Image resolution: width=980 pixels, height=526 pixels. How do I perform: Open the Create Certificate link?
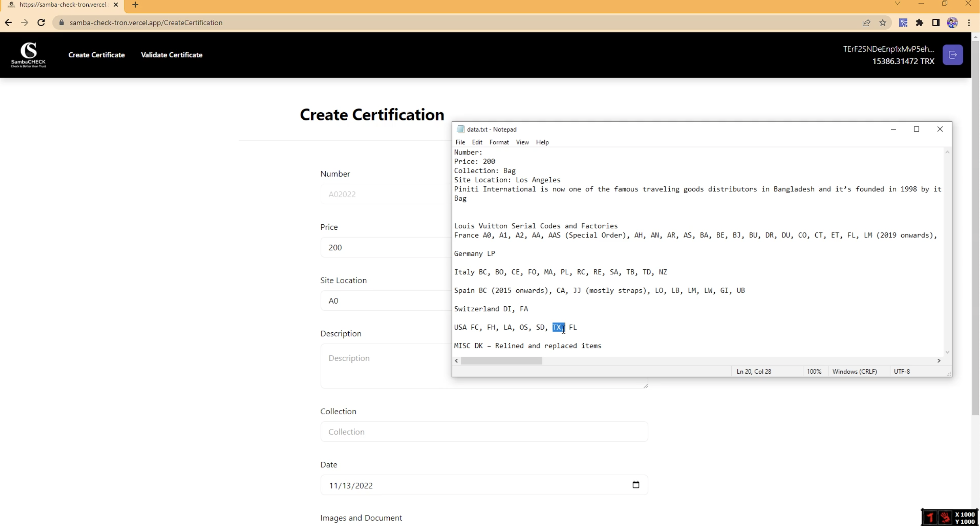pyautogui.click(x=96, y=55)
